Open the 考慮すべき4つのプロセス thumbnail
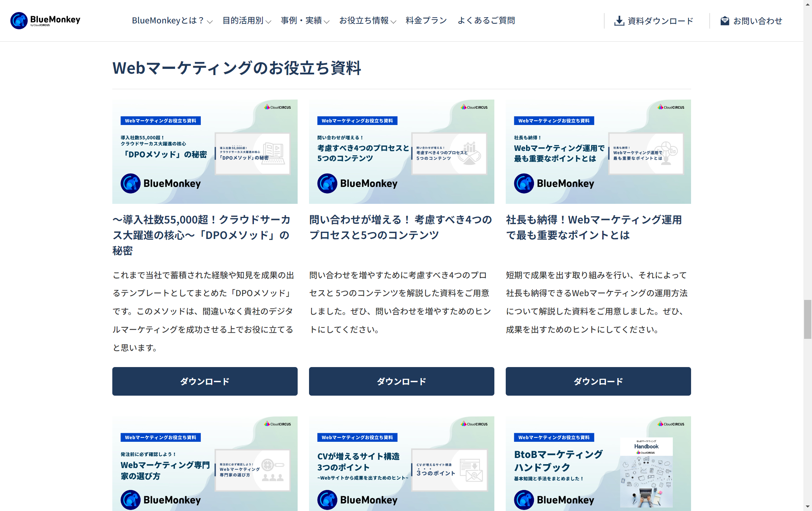Viewport: 812px width, 511px height. (402, 152)
